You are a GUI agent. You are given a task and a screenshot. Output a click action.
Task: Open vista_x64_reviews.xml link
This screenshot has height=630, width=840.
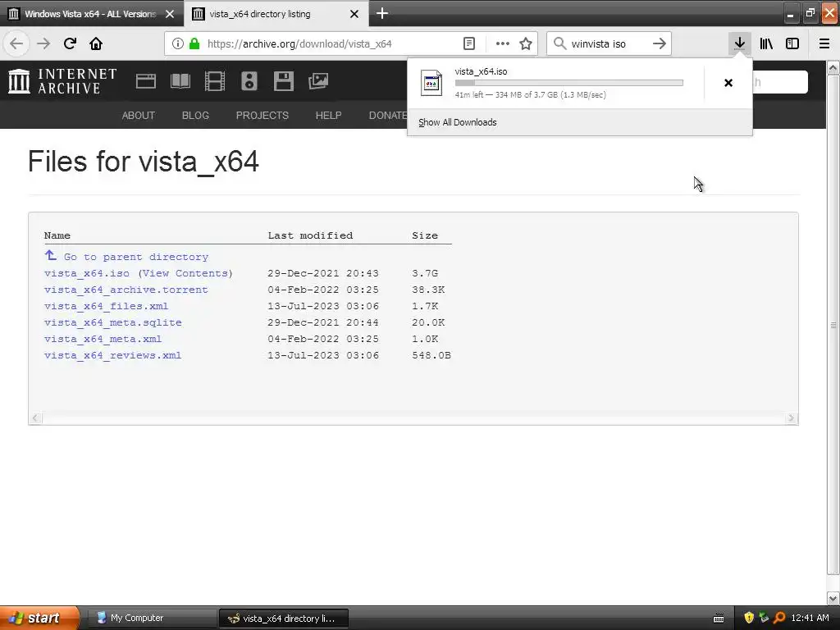112,356
